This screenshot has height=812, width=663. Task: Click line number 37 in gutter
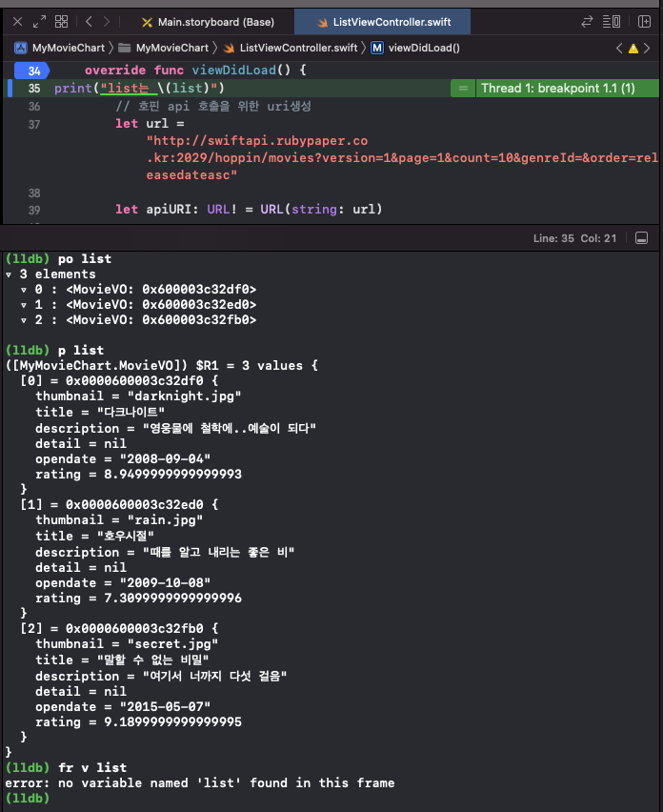(34, 124)
